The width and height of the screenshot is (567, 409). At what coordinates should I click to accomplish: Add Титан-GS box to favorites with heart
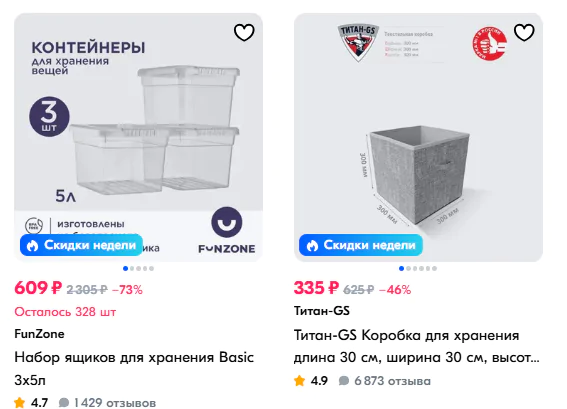[x=524, y=33]
